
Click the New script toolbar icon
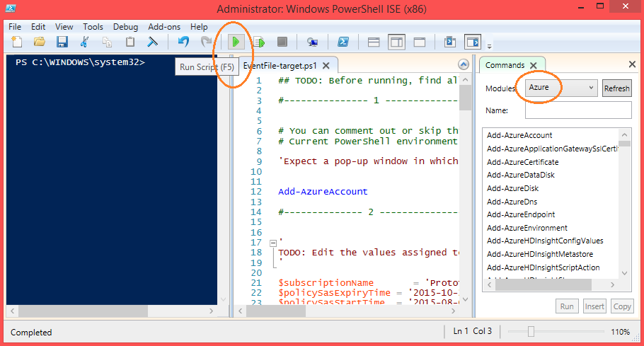tap(17, 42)
